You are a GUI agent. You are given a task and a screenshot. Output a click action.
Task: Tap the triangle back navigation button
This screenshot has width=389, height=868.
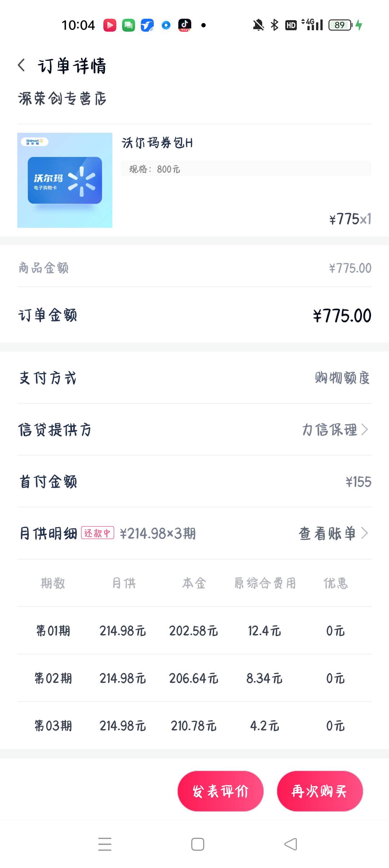[291, 844]
